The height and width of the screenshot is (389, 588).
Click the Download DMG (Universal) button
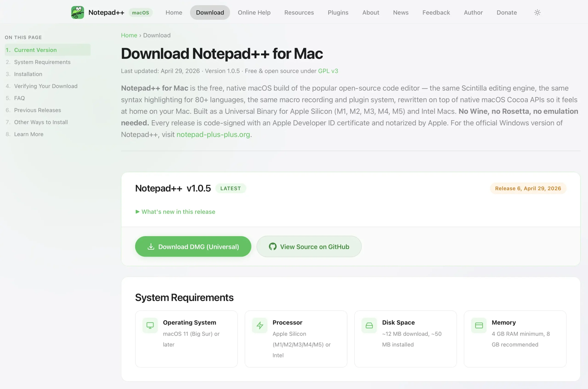click(x=193, y=246)
